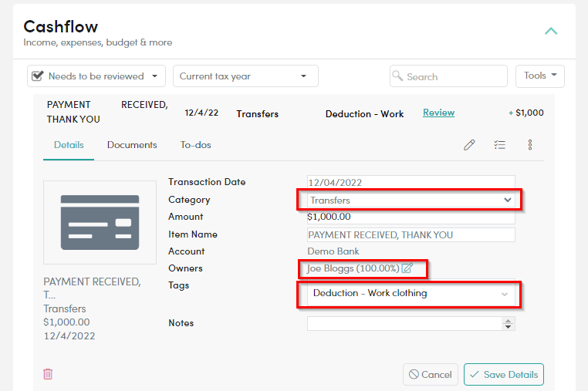Click the '+ $1,000' amount in header row
The width and height of the screenshot is (588, 391).
click(x=525, y=113)
